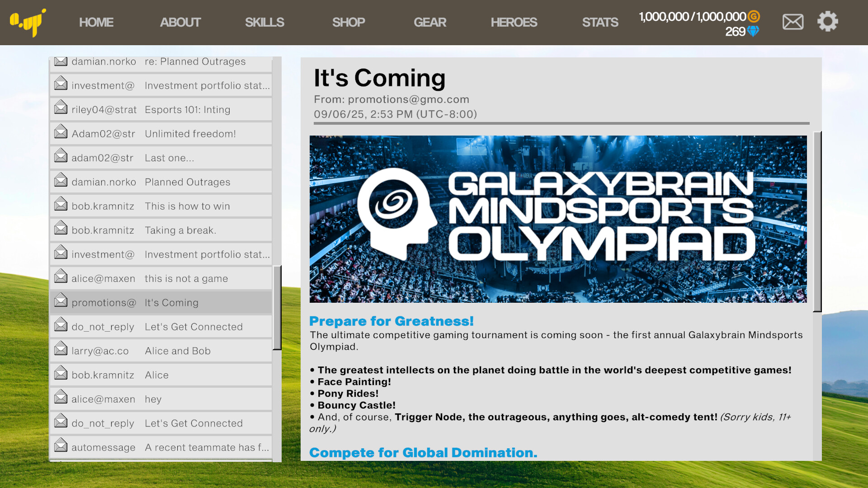Screen dimensions: 868x488
Task: Open the GEAR tab
Action: point(430,22)
